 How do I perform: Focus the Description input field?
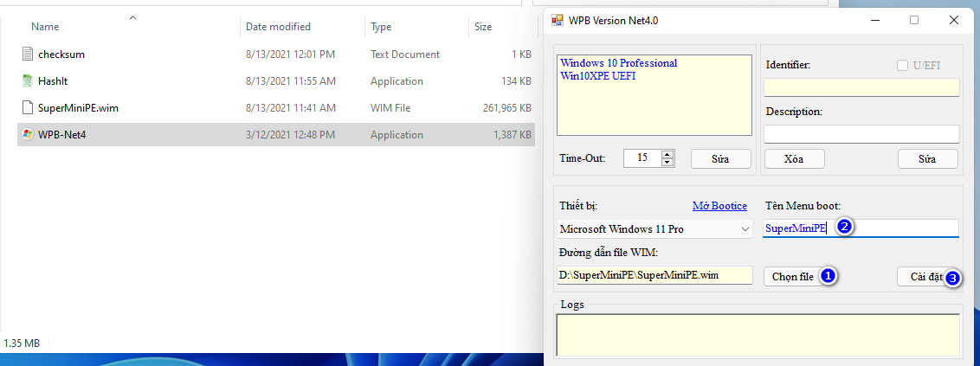(x=861, y=134)
